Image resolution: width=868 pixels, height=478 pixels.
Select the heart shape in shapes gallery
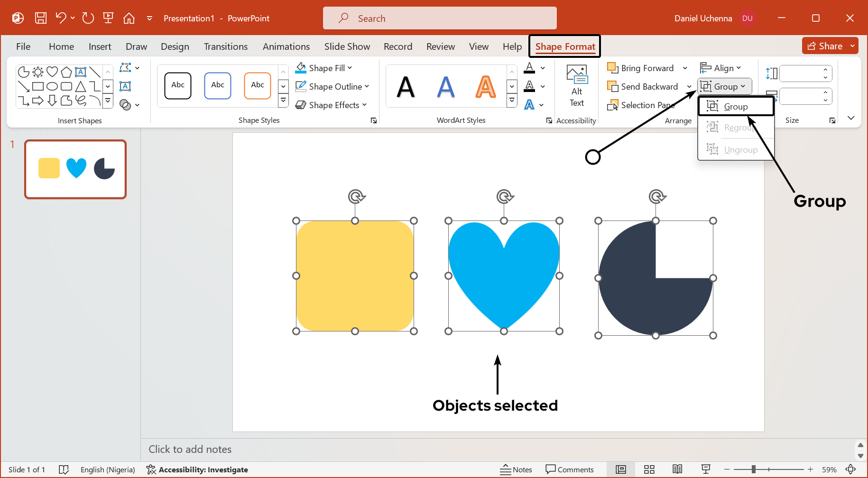coord(52,72)
